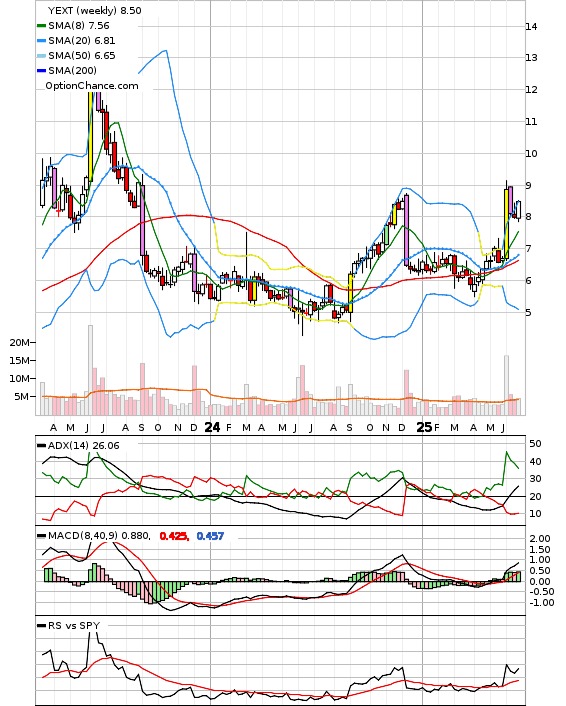Open the OptionChance.com watermark link
This screenshot has height=706, width=566.
(92, 86)
